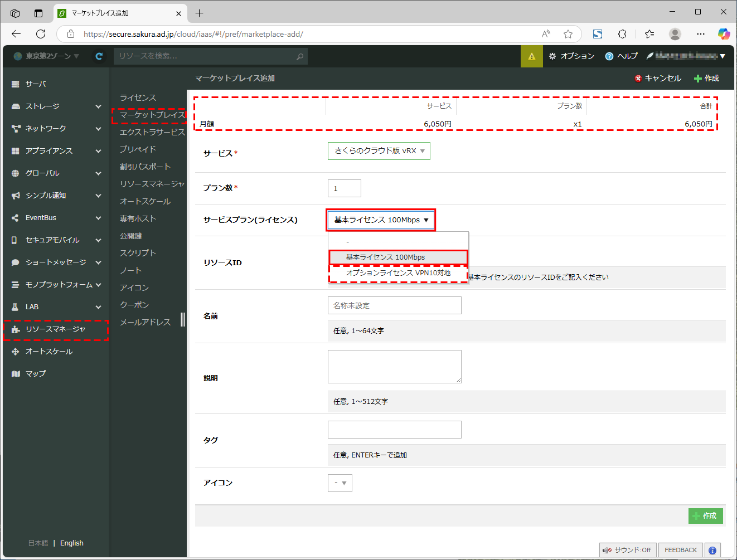737x560 pixels.
Task: Open メールアドレス in settings submenu
Action: [146, 322]
